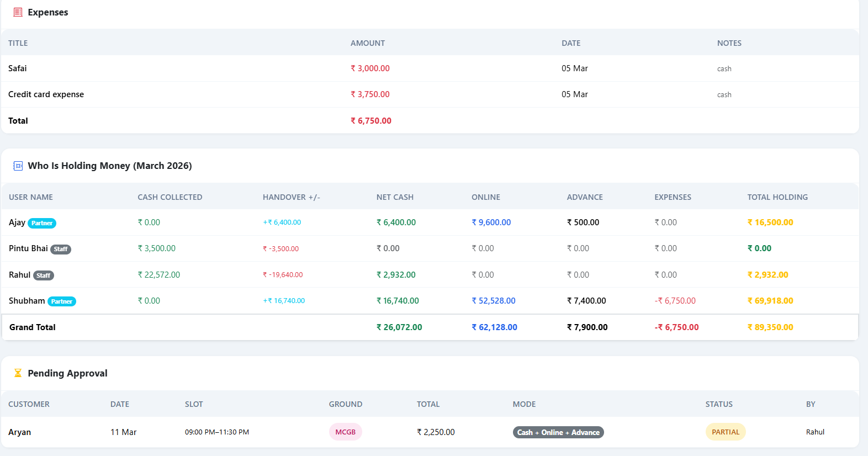The height and width of the screenshot is (456, 868).
Task: Click Rahul's Staff badge
Action: point(44,275)
